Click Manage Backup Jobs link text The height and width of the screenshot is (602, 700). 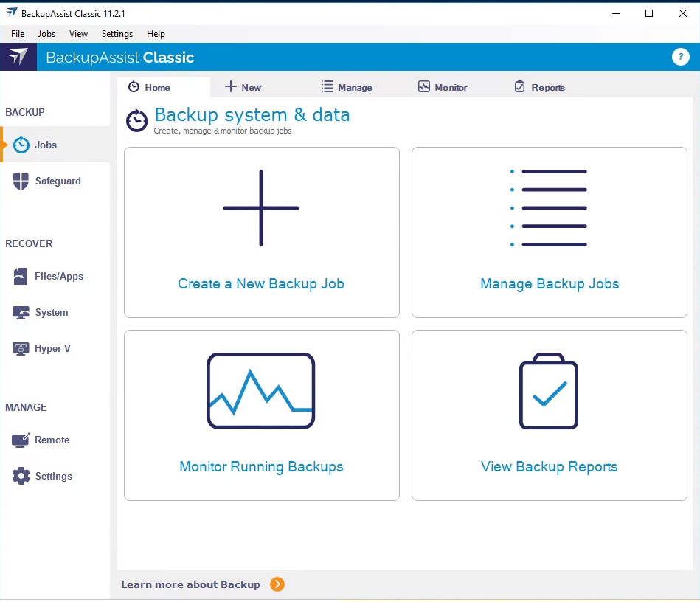(x=550, y=284)
